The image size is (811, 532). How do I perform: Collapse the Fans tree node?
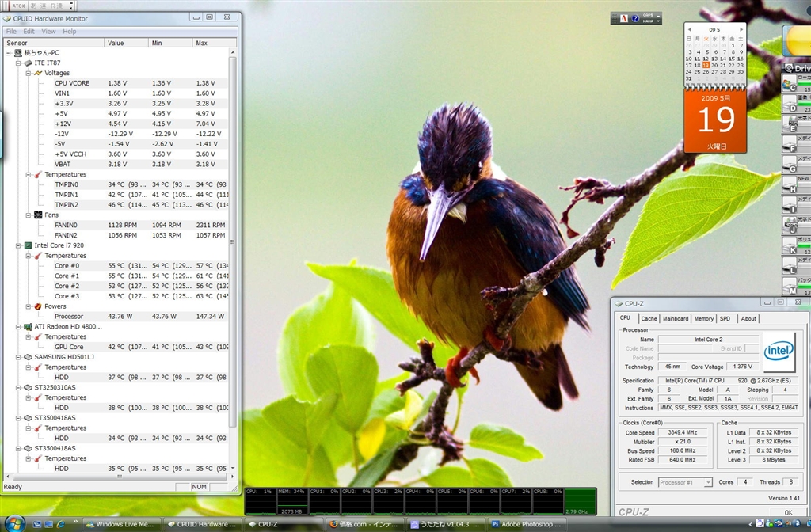tap(29, 215)
